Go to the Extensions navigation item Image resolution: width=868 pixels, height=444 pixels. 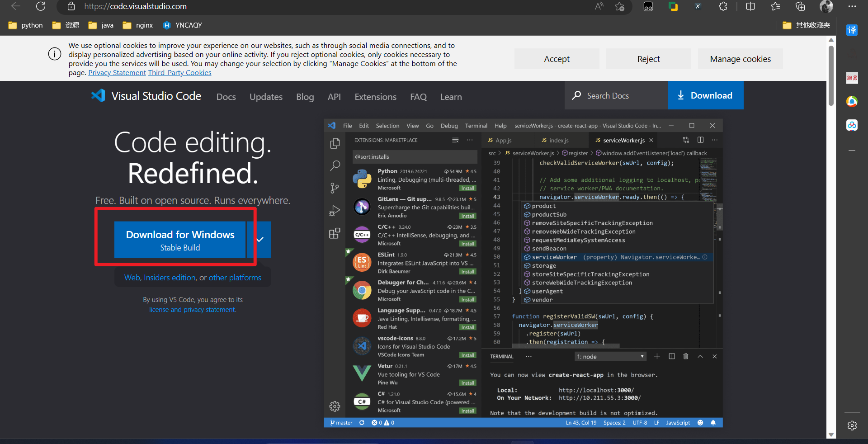click(375, 97)
